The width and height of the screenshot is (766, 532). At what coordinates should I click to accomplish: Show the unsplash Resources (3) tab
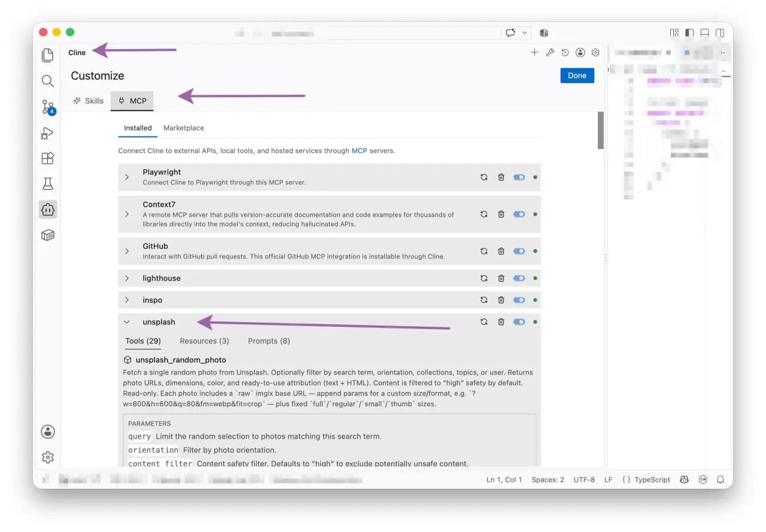(x=204, y=341)
